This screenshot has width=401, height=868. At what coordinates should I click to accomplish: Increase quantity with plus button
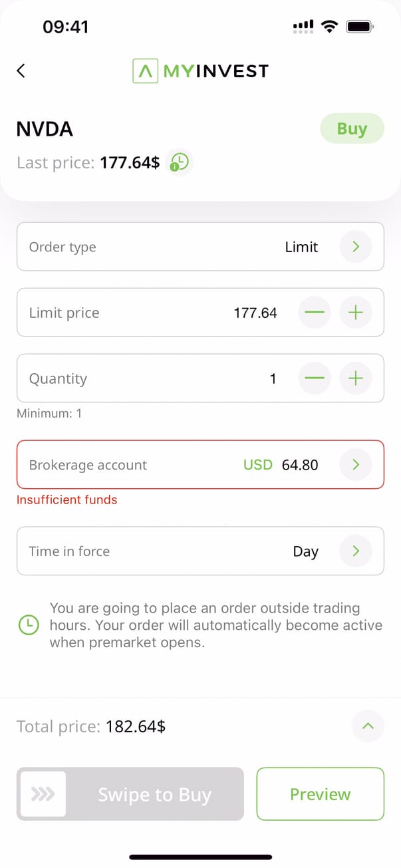(356, 378)
